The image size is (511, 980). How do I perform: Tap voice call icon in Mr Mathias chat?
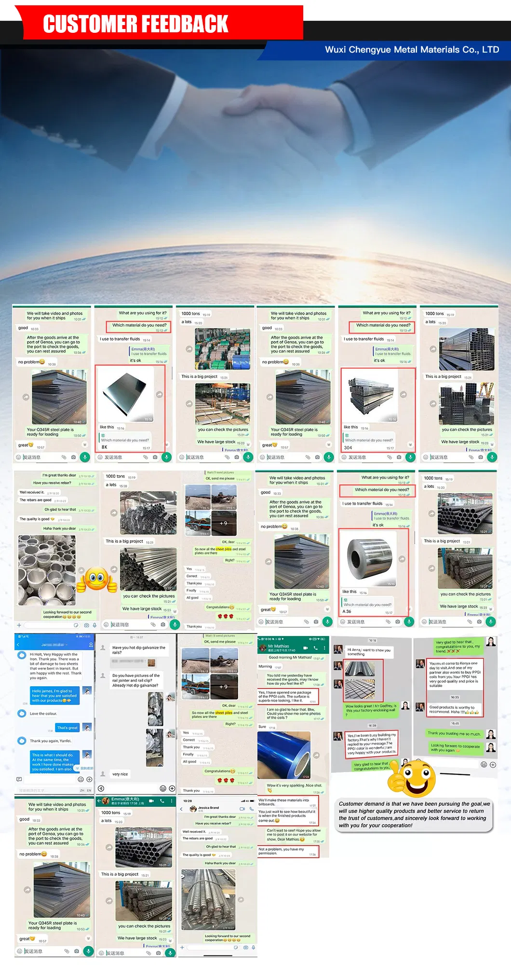click(316, 648)
